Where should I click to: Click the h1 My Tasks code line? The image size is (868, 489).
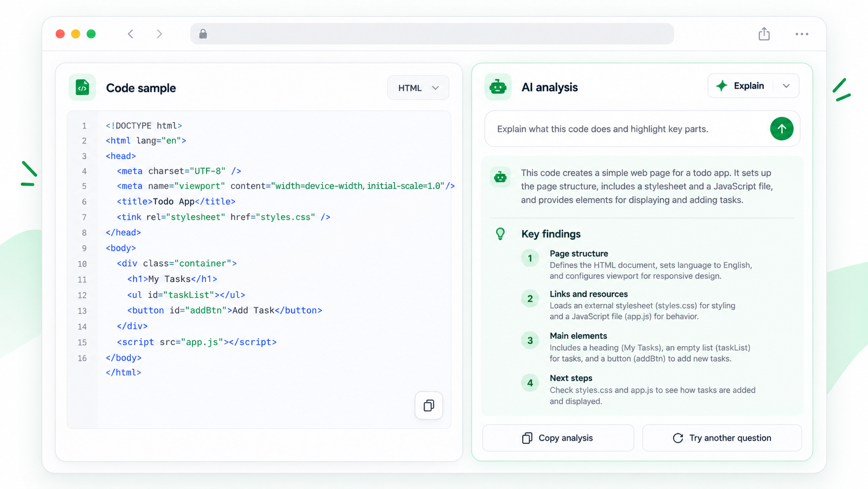(x=172, y=279)
